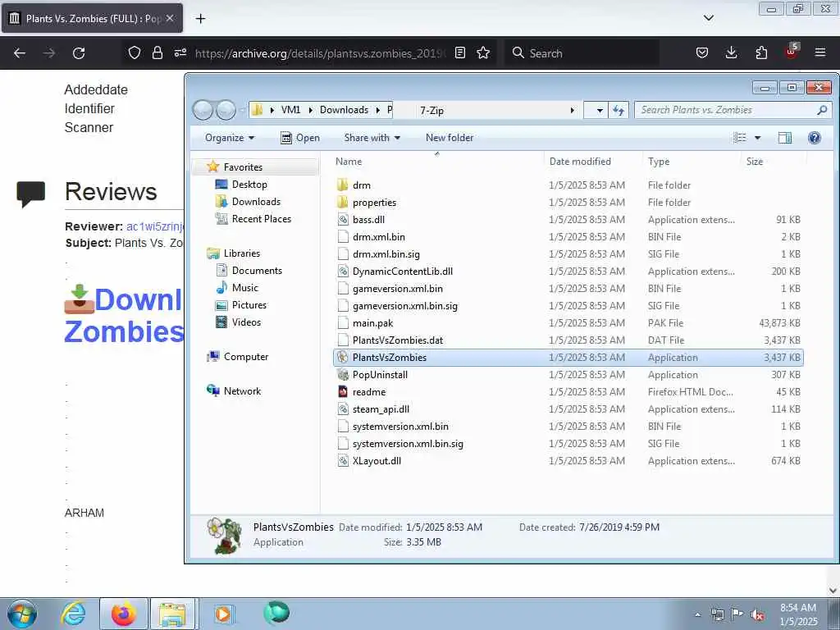Select Downloads in the address breadcrumb
The image size is (840, 630).
tap(344, 110)
